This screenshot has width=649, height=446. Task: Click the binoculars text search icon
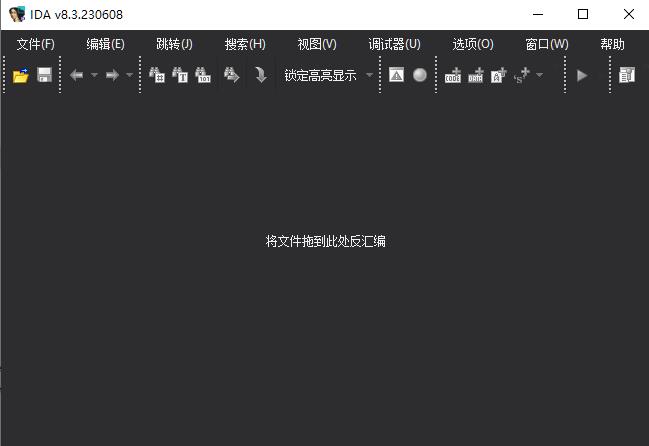(x=180, y=75)
